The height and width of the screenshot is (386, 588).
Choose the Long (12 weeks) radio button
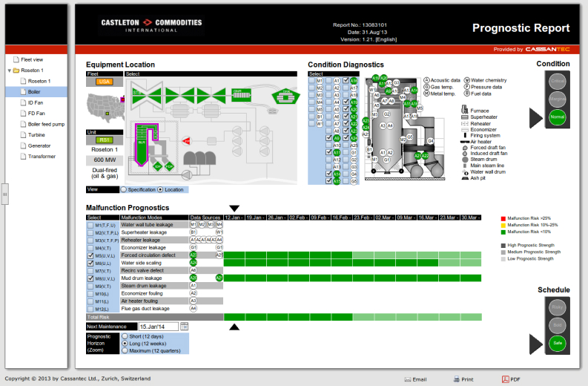point(125,344)
